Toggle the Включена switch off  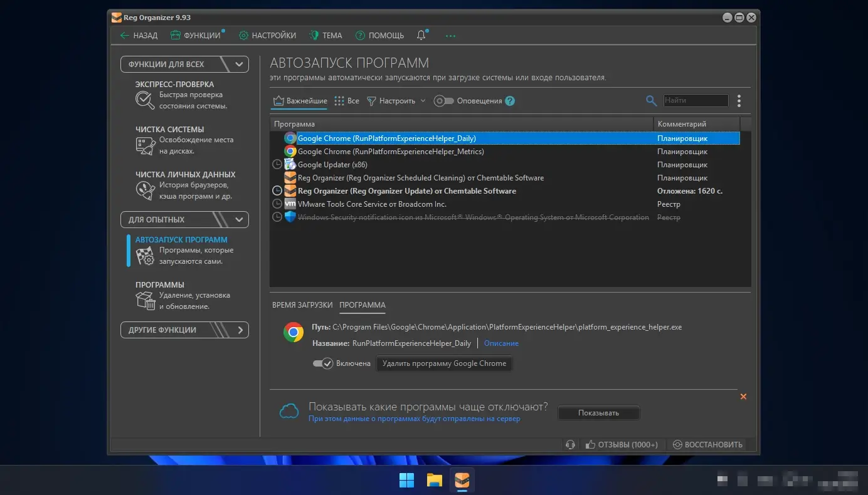(x=323, y=363)
